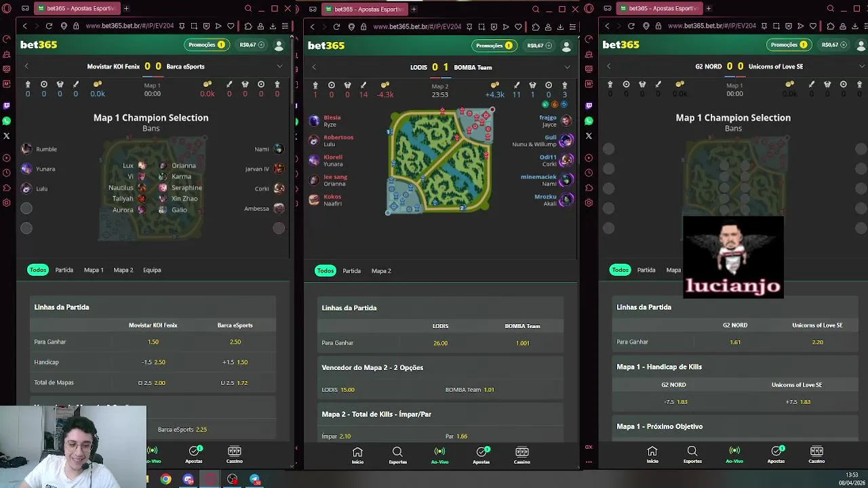The image size is (868, 488).
Task: Bet on G2 NORD to win at 1.61
Action: point(735,342)
